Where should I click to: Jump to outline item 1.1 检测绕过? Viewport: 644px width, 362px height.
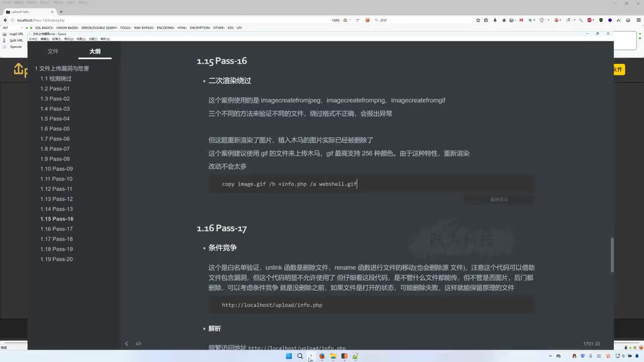[x=56, y=78]
